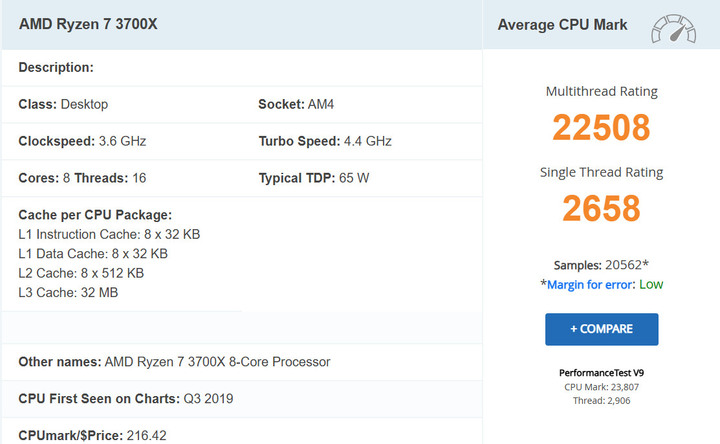
Task: Click the CPUmark/$Price value 216.42
Action: [x=146, y=435]
